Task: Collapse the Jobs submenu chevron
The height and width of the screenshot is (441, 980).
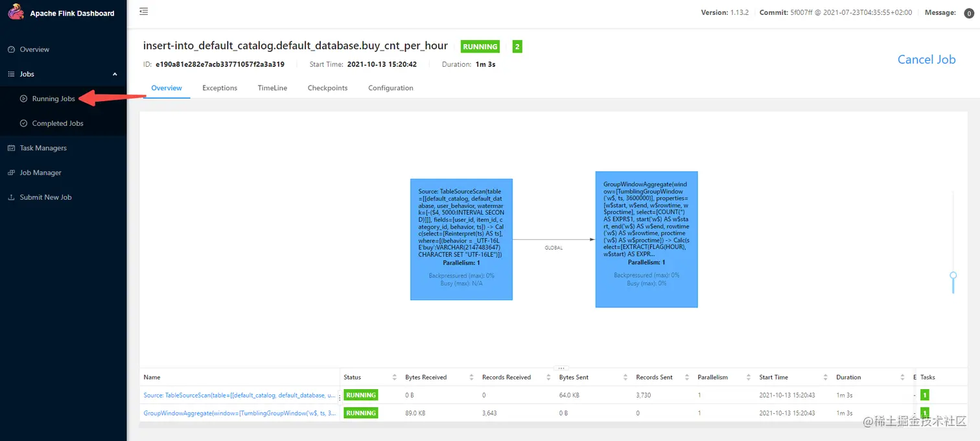Action: point(115,74)
